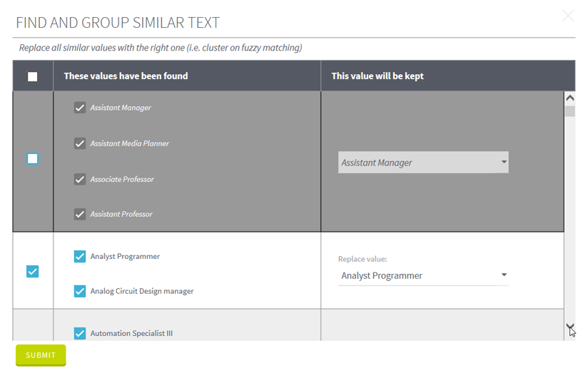
Task: Uncheck the Assistant Media Planner value
Action: (80, 143)
